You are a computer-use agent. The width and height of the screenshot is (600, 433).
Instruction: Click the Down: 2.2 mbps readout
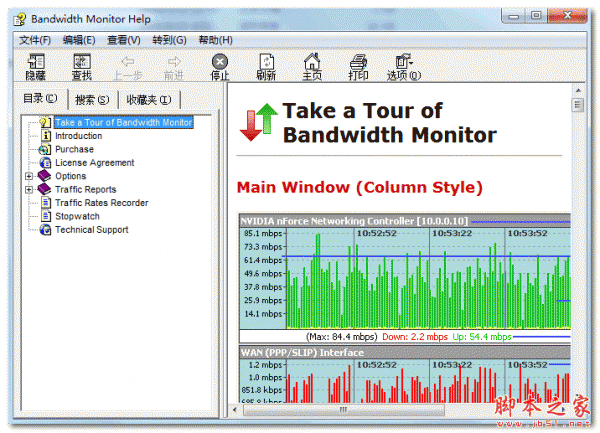(415, 337)
